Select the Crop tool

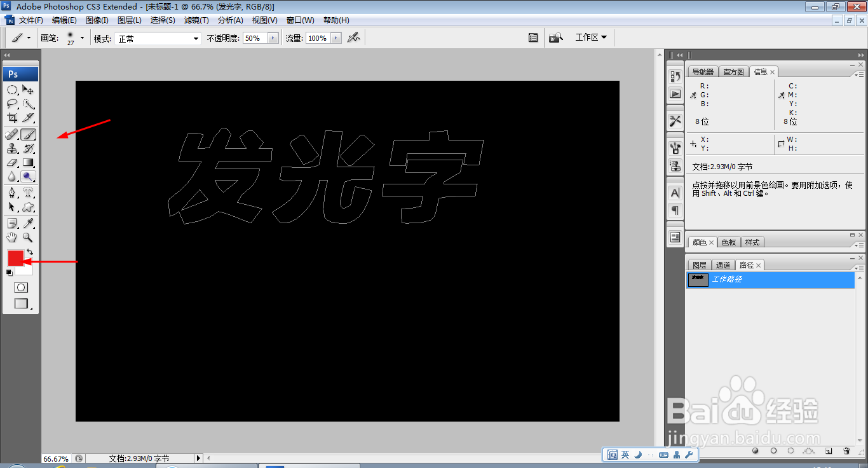(x=12, y=118)
